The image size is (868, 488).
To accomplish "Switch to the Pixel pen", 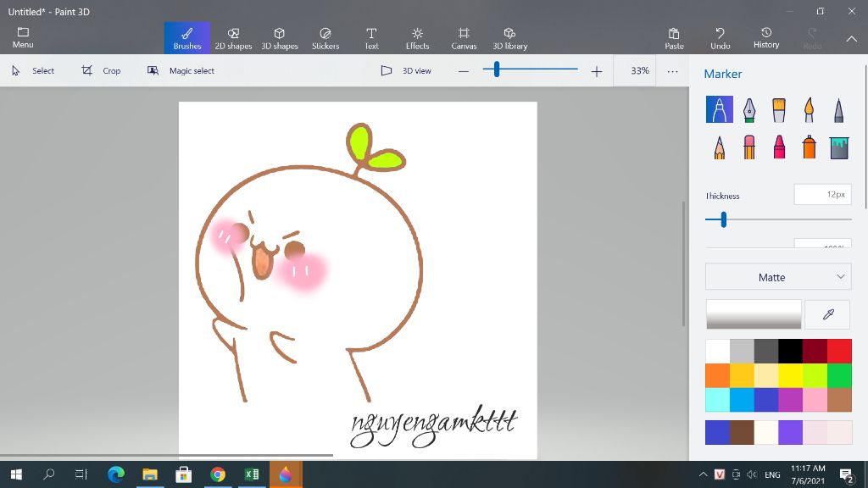I will (838, 109).
